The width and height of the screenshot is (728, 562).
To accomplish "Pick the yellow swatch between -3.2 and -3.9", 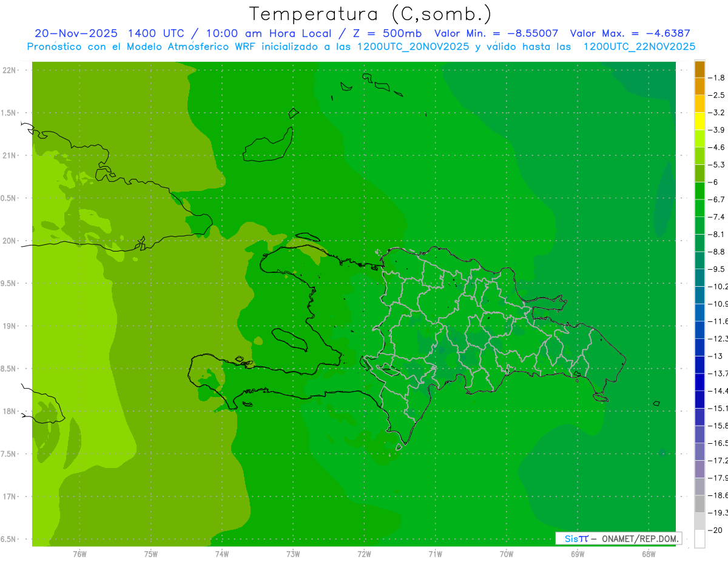I will tap(699, 121).
